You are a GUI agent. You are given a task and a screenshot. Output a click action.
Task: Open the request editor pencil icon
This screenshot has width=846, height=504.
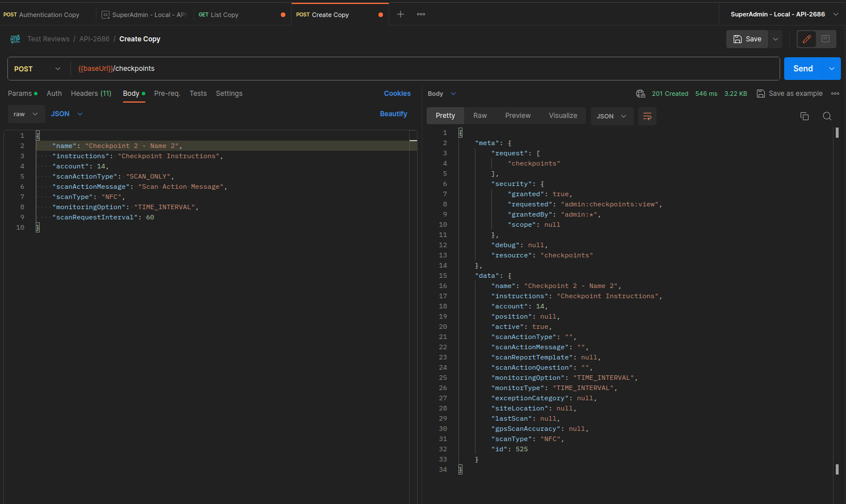pyautogui.click(x=806, y=39)
